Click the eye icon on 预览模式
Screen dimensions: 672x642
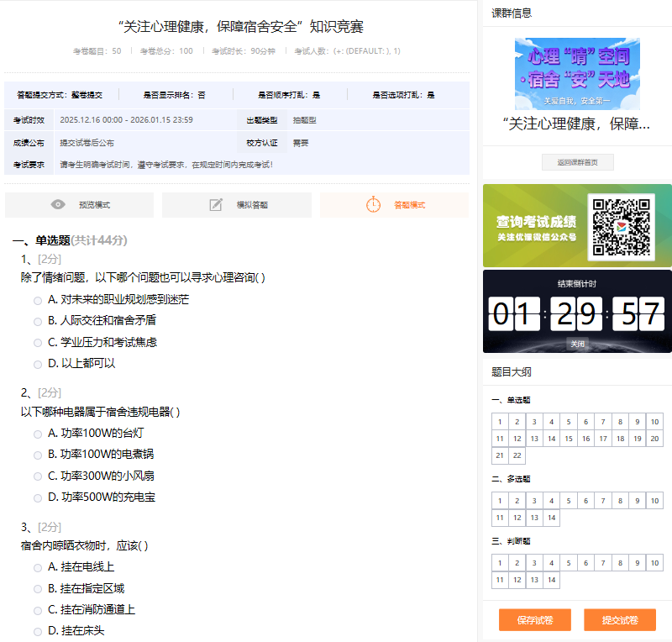click(x=57, y=205)
